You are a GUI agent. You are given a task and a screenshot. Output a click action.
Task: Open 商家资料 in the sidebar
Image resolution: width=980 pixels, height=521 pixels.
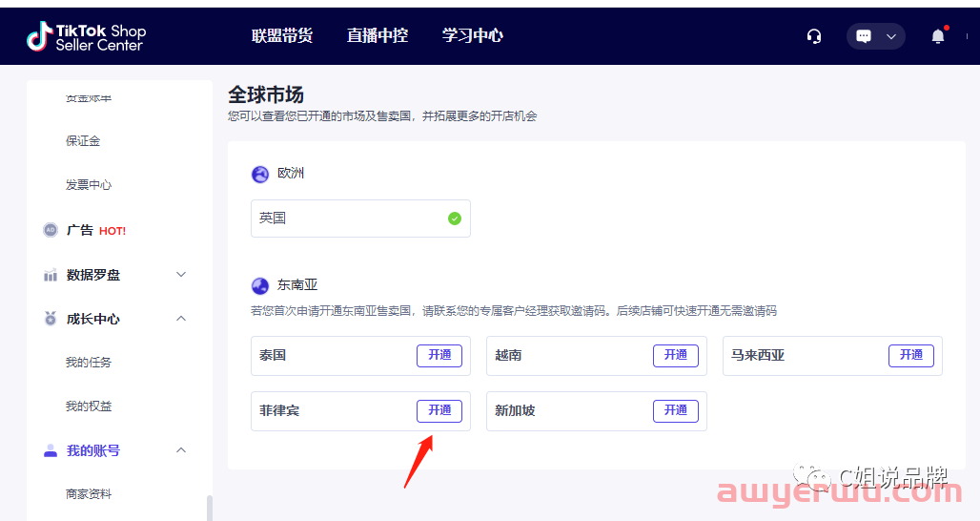[x=89, y=494]
